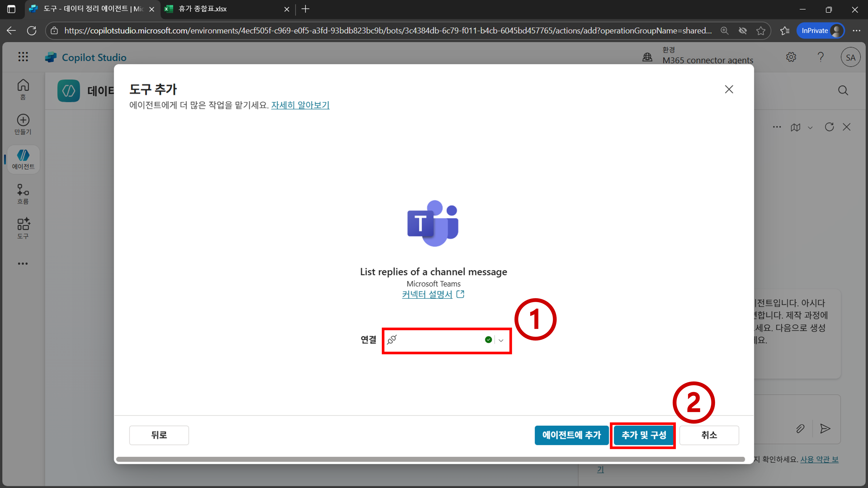Open sidebar more options ellipsis

pos(23,264)
